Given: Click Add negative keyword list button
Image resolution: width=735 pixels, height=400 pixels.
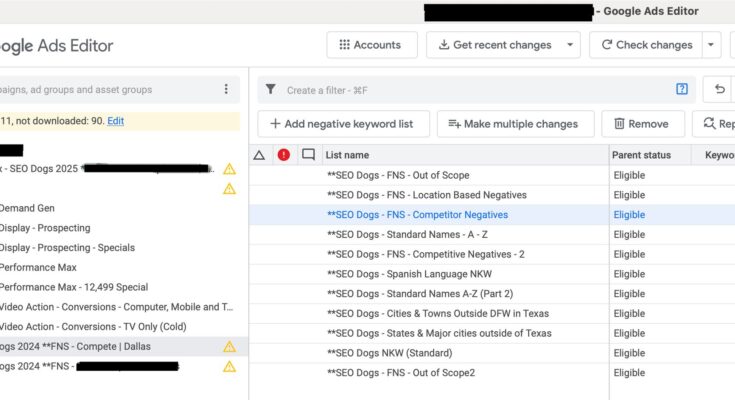Looking at the screenshot, I should click(343, 124).
